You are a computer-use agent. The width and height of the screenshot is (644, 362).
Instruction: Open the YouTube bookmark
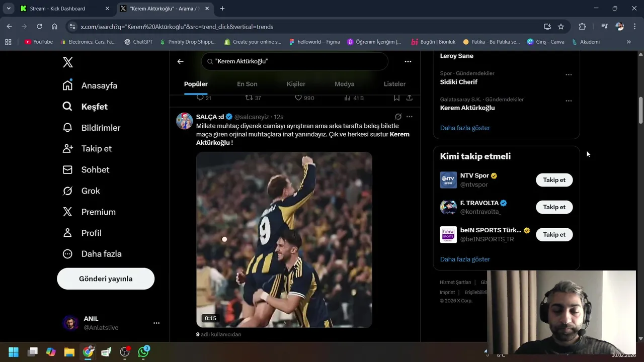coord(39,42)
